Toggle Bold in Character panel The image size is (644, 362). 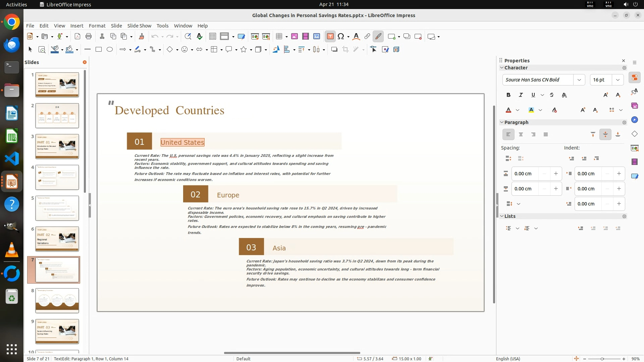508,95
